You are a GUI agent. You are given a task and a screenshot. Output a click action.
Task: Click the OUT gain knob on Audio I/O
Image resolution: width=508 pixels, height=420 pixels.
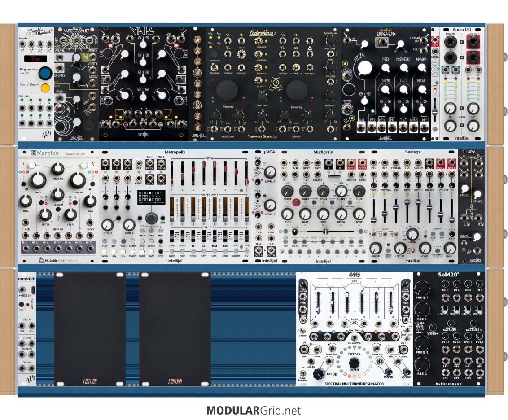[473, 108]
